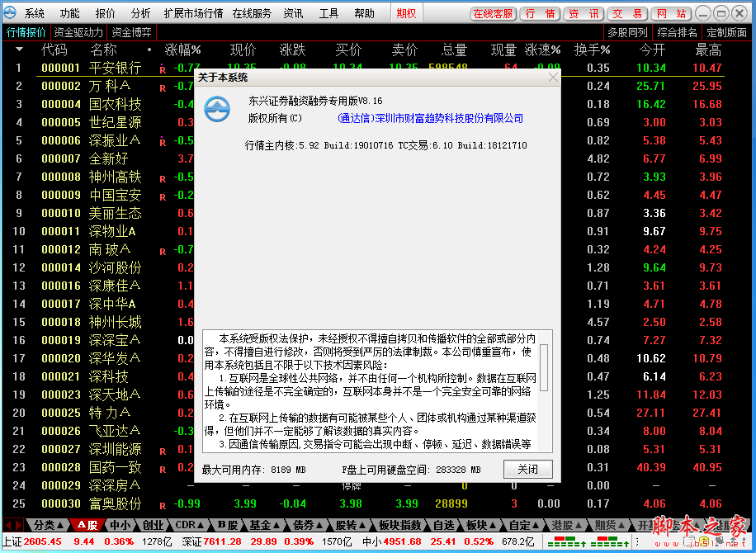Open the 功能 menu
This screenshot has height=553, width=756.
click(69, 13)
